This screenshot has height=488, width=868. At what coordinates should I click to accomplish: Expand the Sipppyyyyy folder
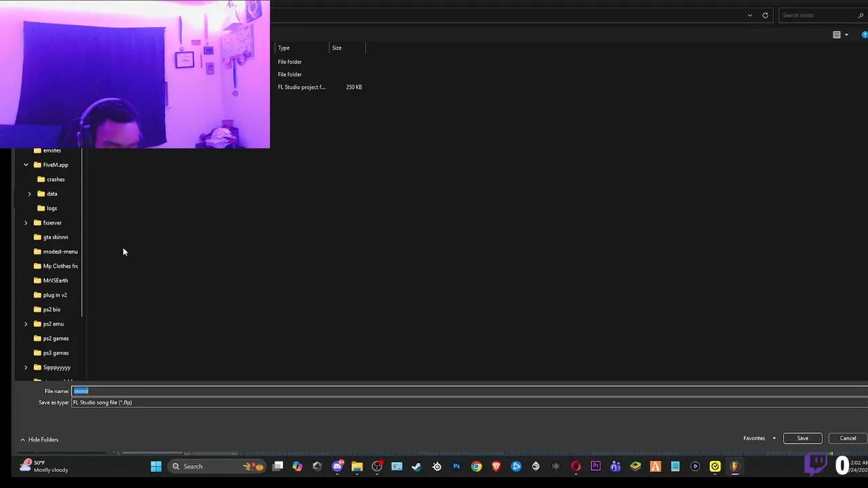[x=26, y=367]
